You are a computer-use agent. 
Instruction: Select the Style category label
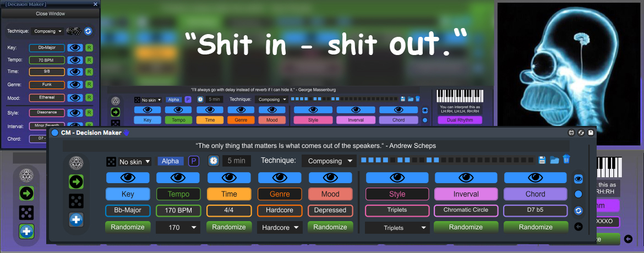pos(397,194)
